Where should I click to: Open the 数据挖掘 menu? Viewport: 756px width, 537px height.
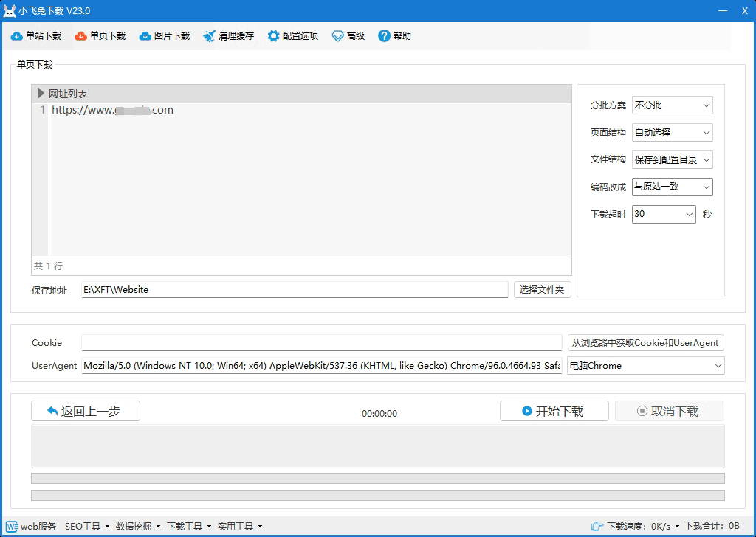[137, 526]
